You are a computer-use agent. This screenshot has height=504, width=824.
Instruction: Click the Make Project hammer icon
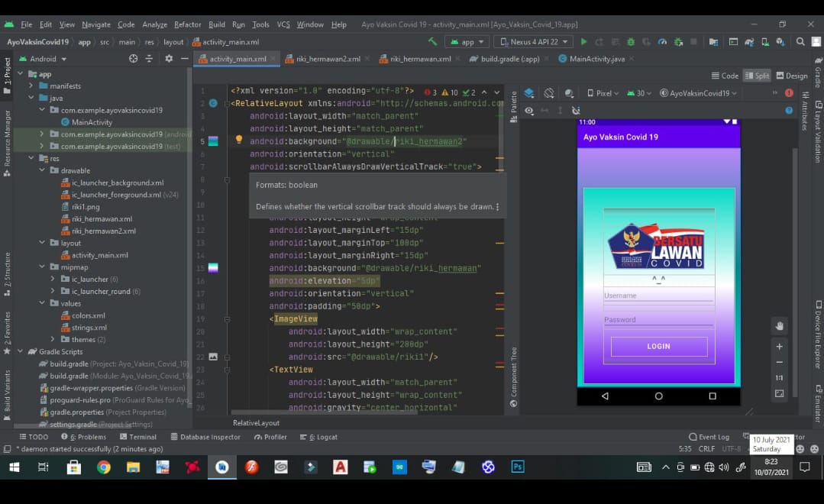click(x=433, y=42)
